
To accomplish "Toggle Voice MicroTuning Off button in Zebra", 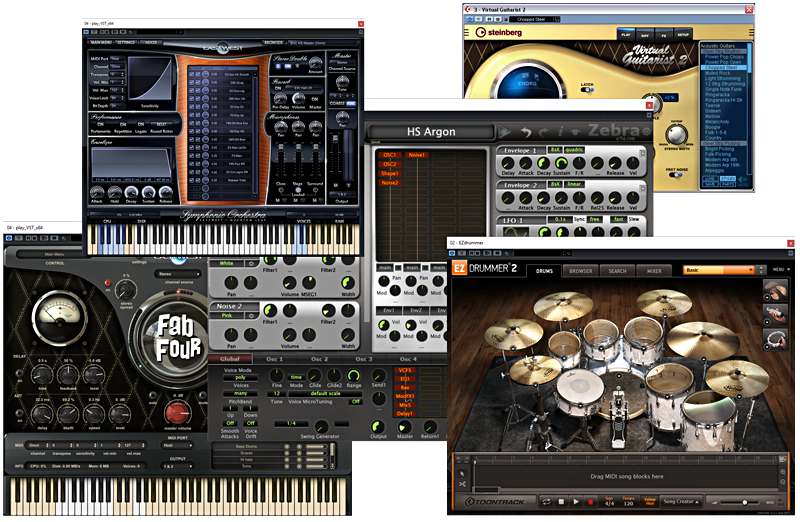I will [x=356, y=402].
